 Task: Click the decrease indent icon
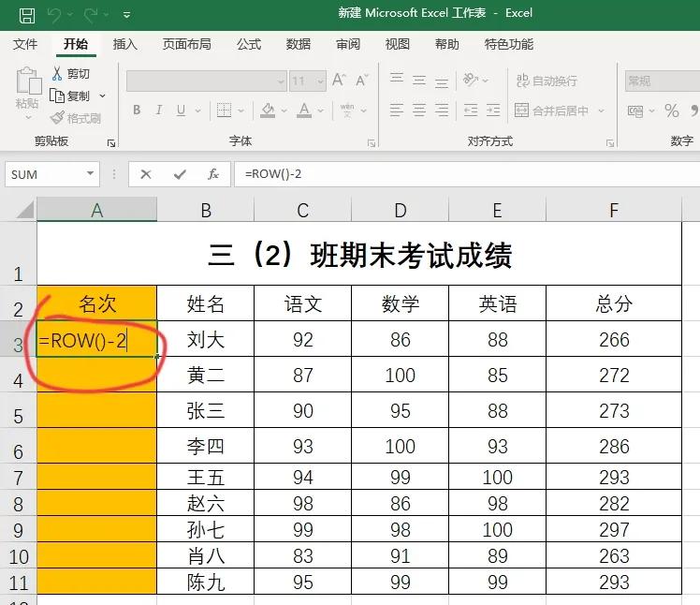pyautogui.click(x=471, y=110)
